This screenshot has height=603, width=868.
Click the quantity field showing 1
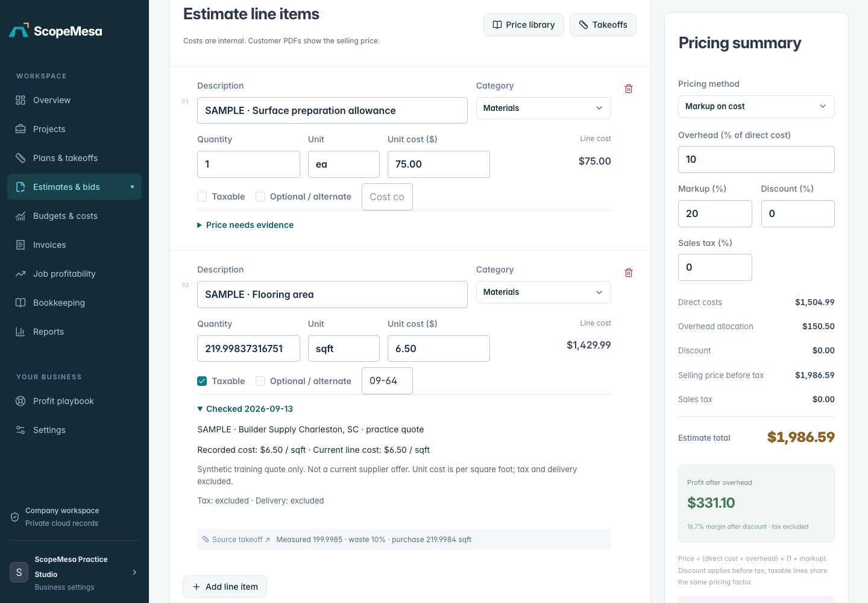click(248, 164)
